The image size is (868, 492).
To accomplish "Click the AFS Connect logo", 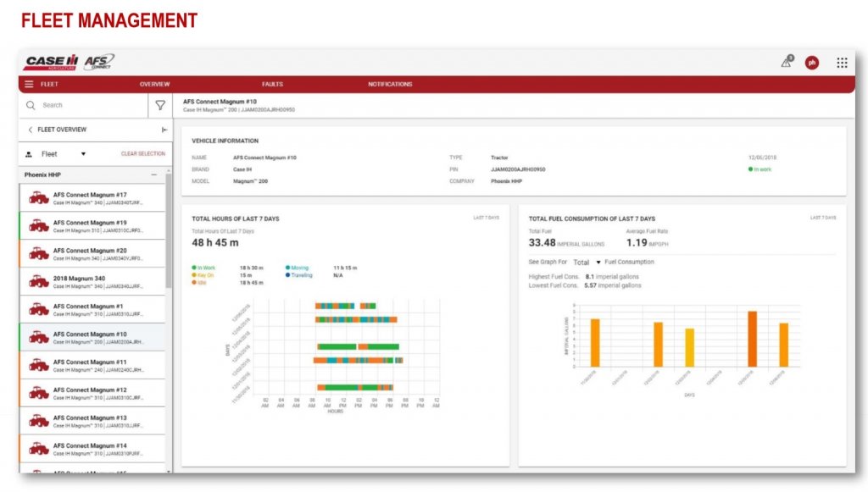I will point(99,62).
